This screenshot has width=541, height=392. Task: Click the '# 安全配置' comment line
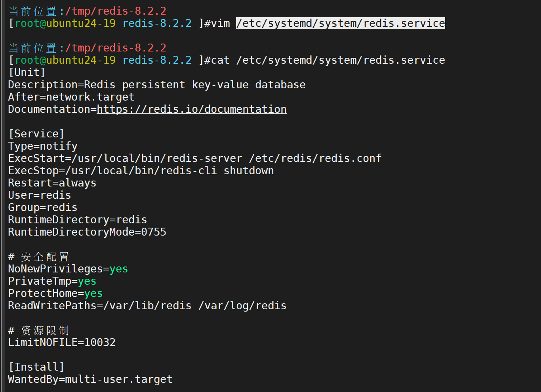coord(39,257)
